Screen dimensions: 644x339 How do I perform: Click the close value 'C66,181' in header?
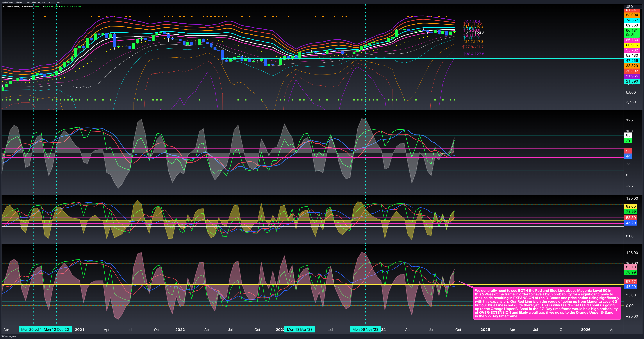[63, 7]
